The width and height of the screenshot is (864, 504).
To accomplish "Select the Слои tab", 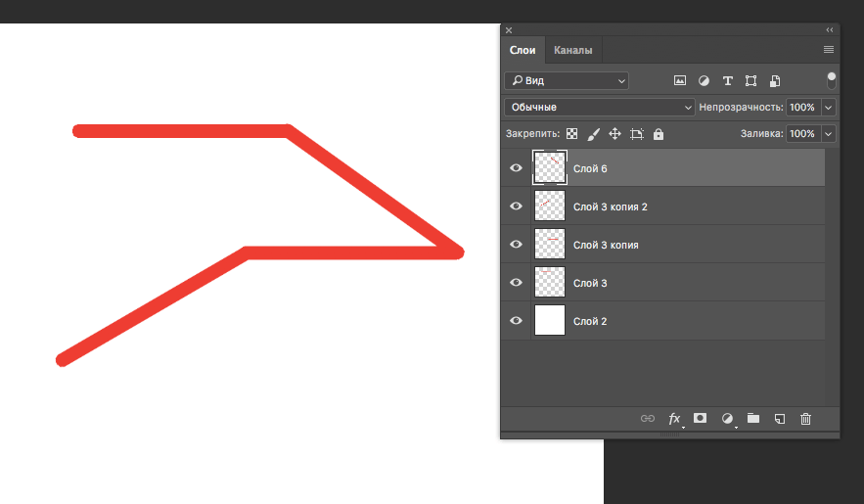I will (x=523, y=50).
